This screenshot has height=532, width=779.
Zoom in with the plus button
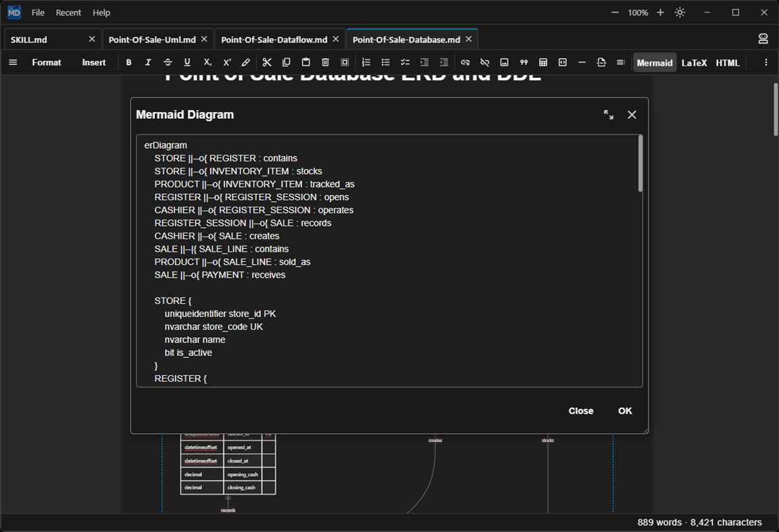660,12
